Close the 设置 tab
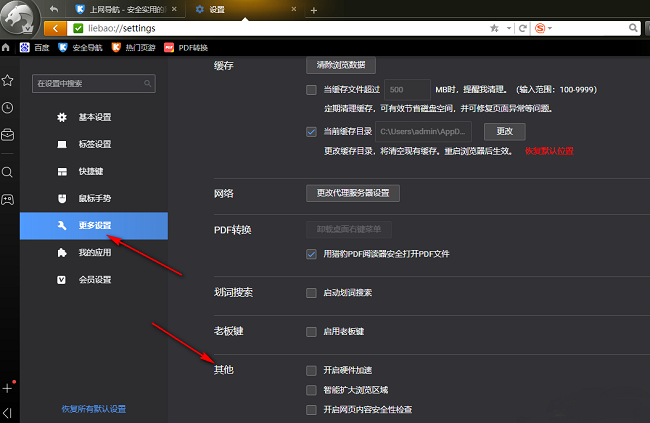The image size is (650, 423). tap(293, 9)
